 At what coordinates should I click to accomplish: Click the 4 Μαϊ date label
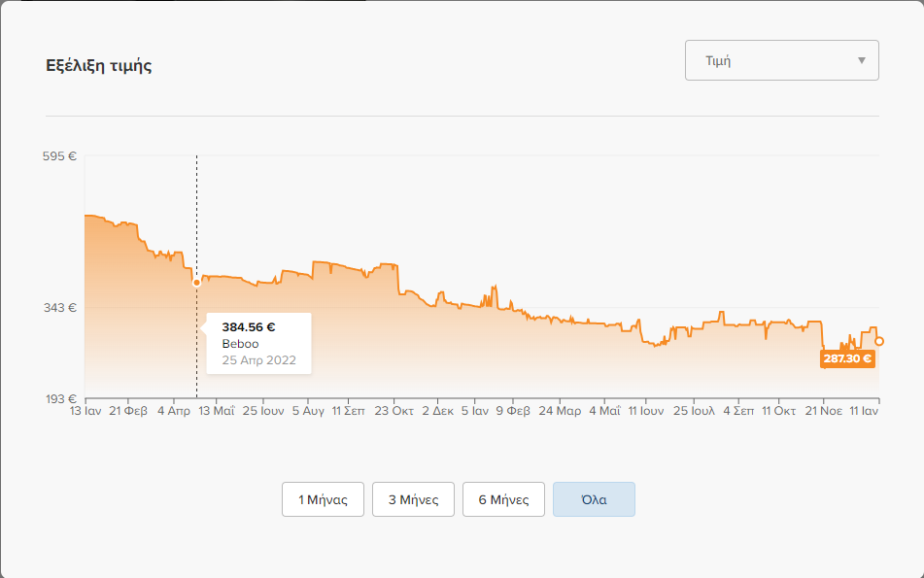tap(604, 411)
